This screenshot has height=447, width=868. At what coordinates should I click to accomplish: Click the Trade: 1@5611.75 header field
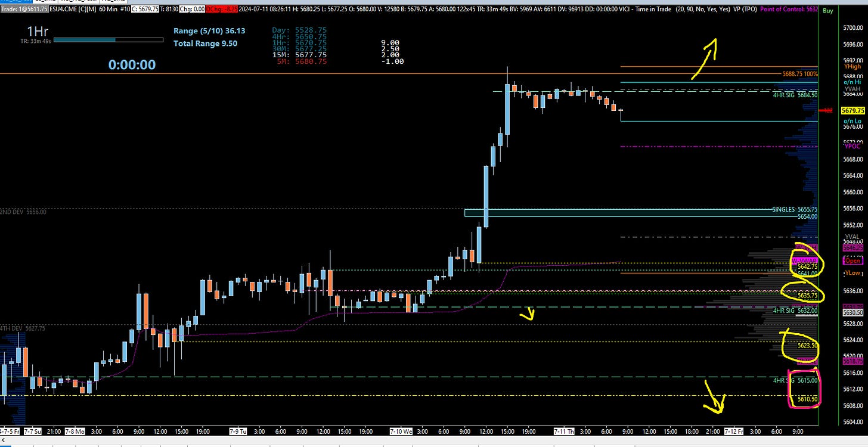tap(25, 10)
